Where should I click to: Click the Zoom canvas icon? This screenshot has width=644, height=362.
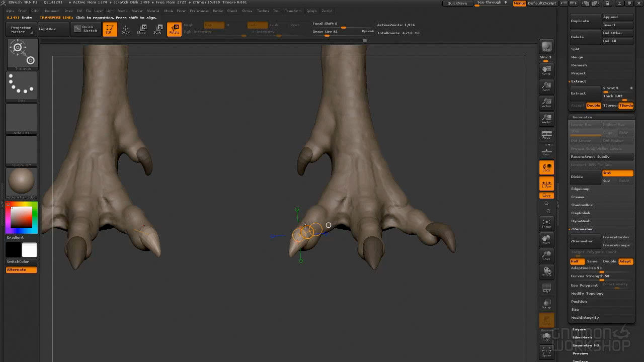tap(546, 86)
